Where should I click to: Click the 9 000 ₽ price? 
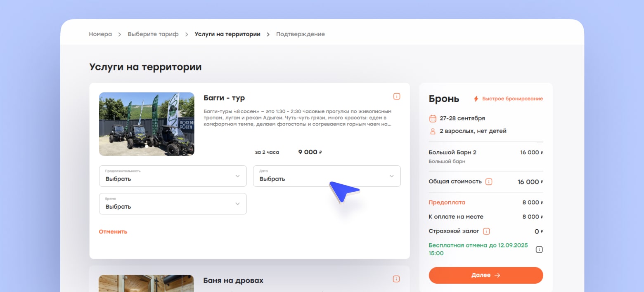point(310,152)
